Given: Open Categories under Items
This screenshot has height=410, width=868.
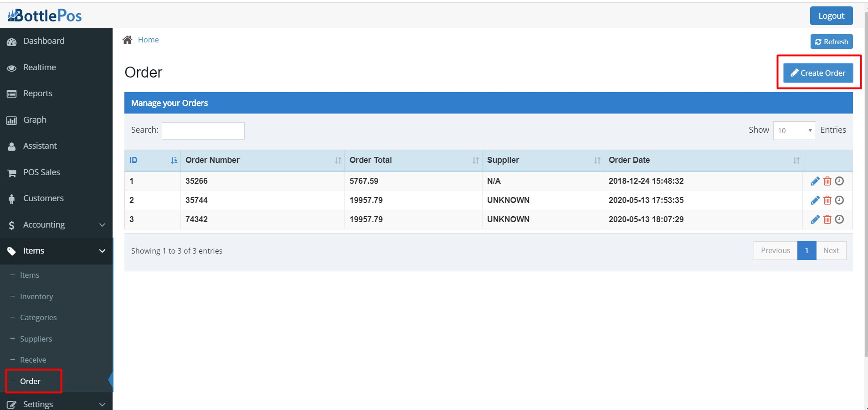Looking at the screenshot, I should (38, 317).
